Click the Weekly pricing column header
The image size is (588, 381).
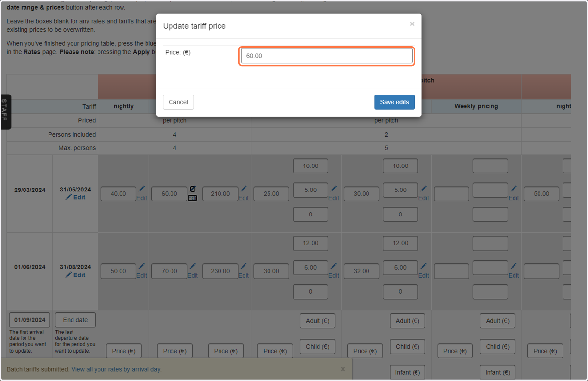476,106
